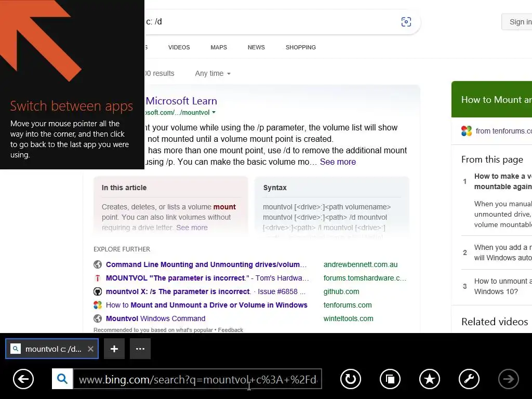Open Command Line Mounting and Unmounting drives link
Viewport: 532px width, 399px height.
click(206, 264)
